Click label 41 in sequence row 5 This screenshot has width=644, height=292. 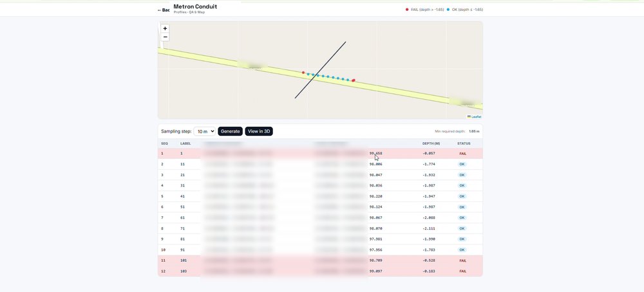tap(182, 196)
